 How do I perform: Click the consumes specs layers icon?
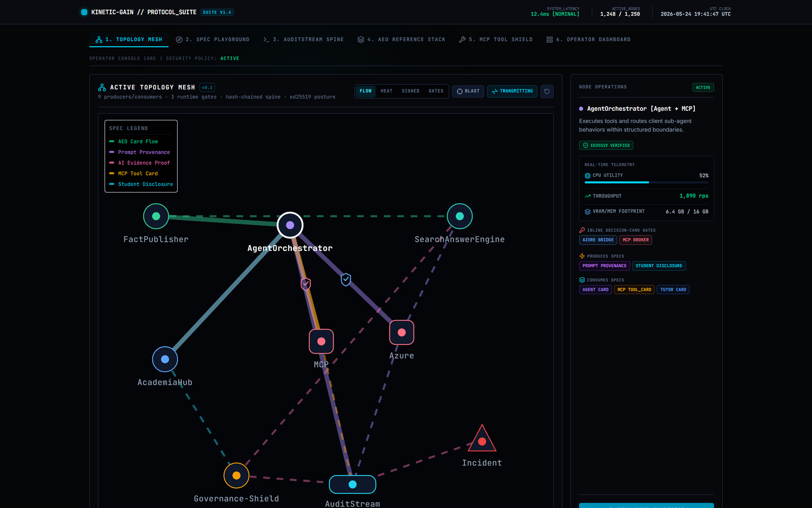pos(582,280)
